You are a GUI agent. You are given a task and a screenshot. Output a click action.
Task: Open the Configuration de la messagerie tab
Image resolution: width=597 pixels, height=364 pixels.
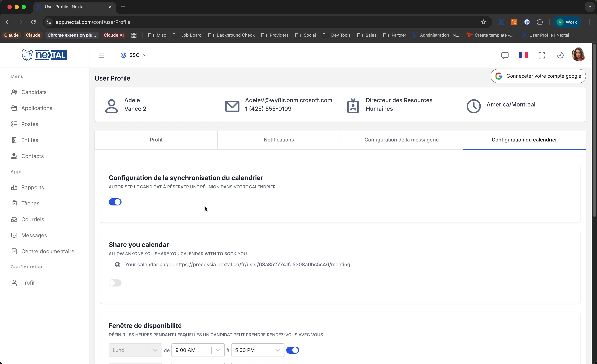click(401, 140)
